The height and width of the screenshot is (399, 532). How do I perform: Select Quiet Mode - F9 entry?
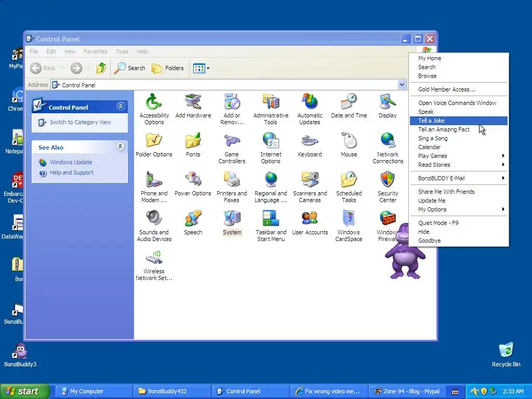tap(458, 223)
